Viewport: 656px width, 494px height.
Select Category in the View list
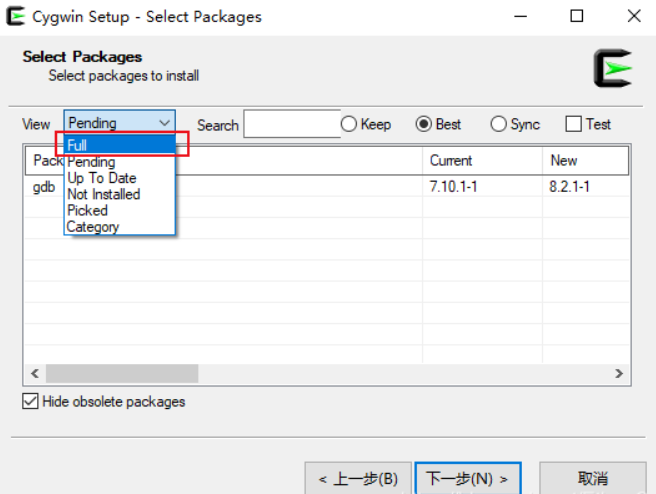click(x=120, y=227)
